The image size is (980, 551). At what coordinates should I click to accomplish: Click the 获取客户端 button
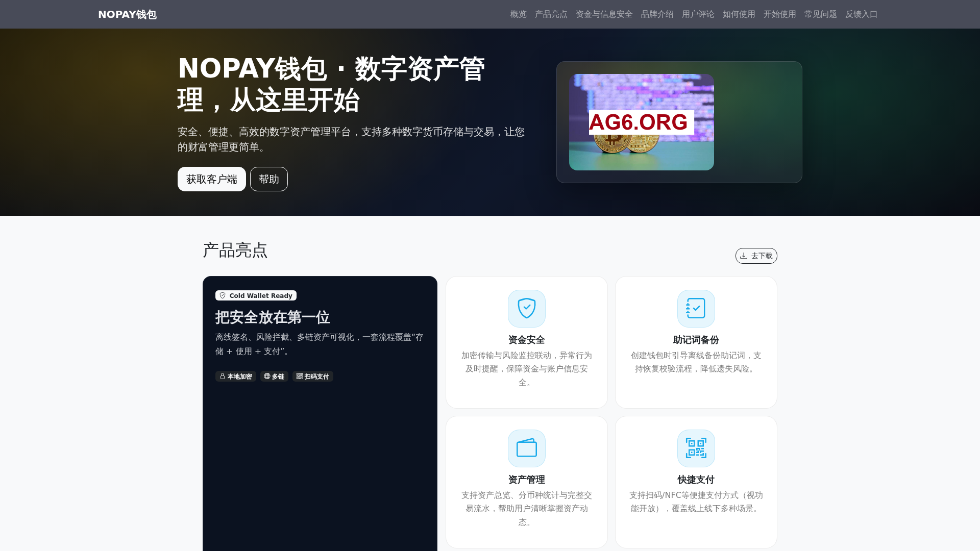212,179
